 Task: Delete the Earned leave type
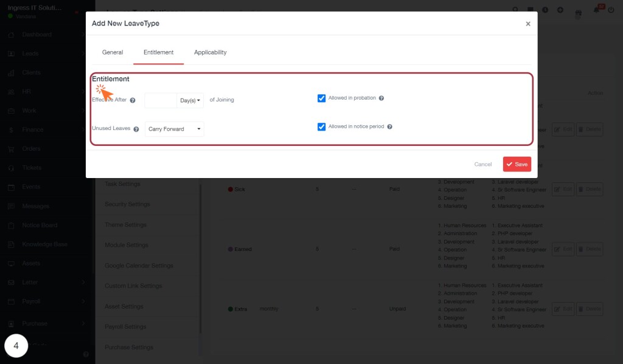[590, 249]
